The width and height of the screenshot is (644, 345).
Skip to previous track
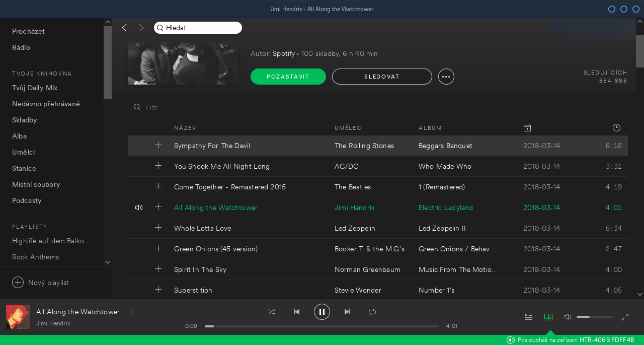297,312
